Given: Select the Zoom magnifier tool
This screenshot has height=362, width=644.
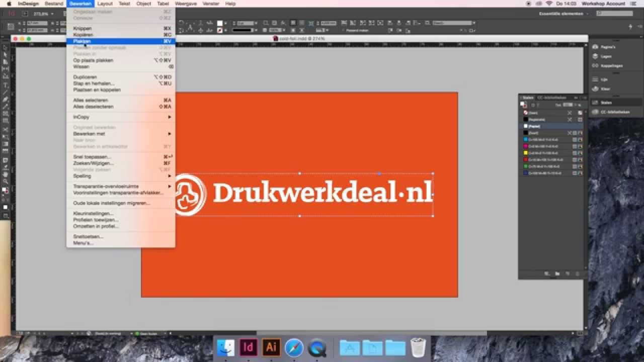Looking at the screenshot, I should [6, 182].
